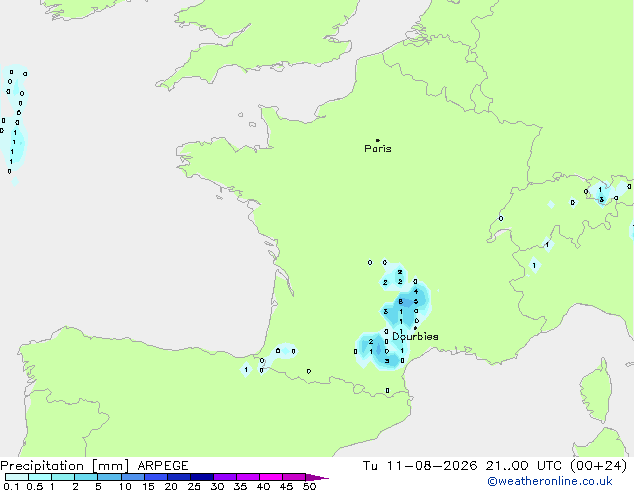The width and height of the screenshot is (634, 490).
Task: Pick the 2–5 mm legend swatch
Action: tap(86, 477)
